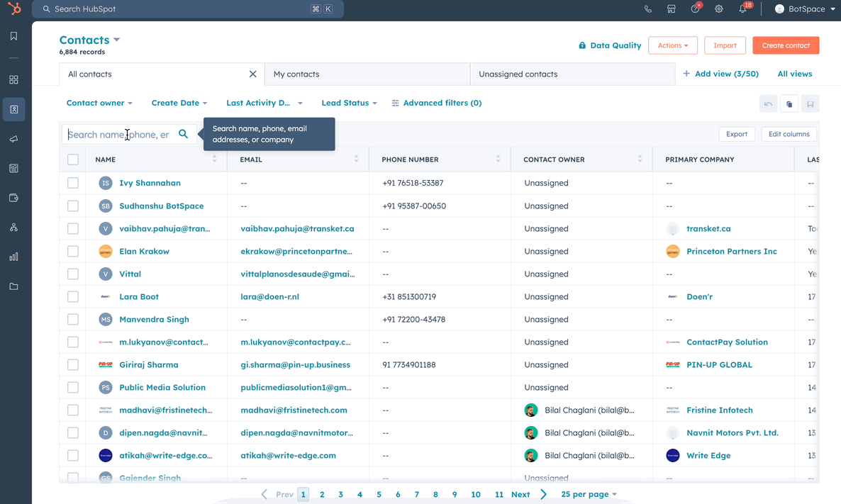Screen dimensions: 841x504
Task: Click the undo view changes icon
Action: coord(769,104)
